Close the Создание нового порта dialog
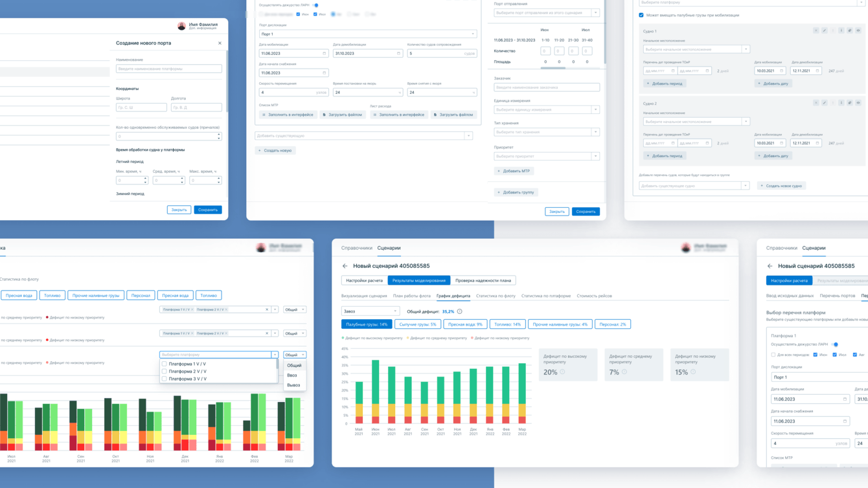 [x=220, y=43]
